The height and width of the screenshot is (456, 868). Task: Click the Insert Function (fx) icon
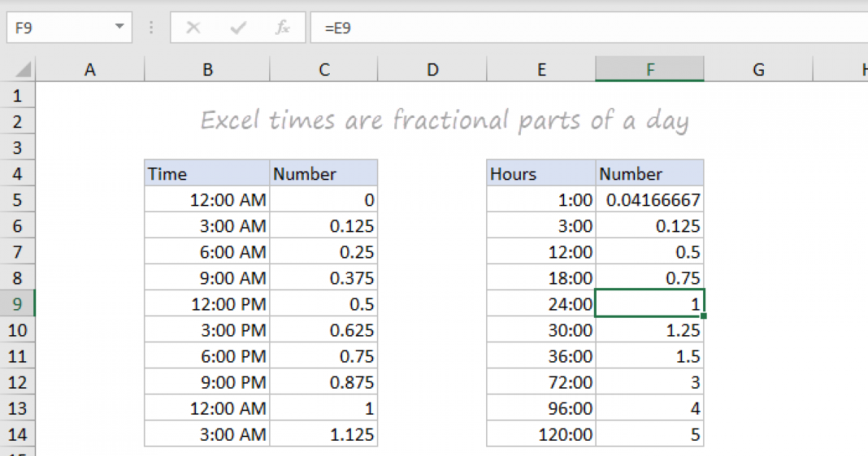pos(282,28)
